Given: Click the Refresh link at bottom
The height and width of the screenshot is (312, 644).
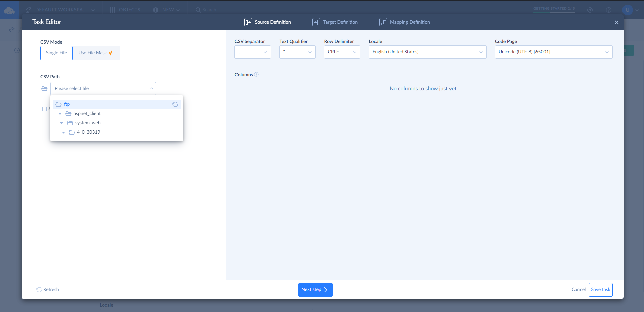Looking at the screenshot, I should point(48,290).
